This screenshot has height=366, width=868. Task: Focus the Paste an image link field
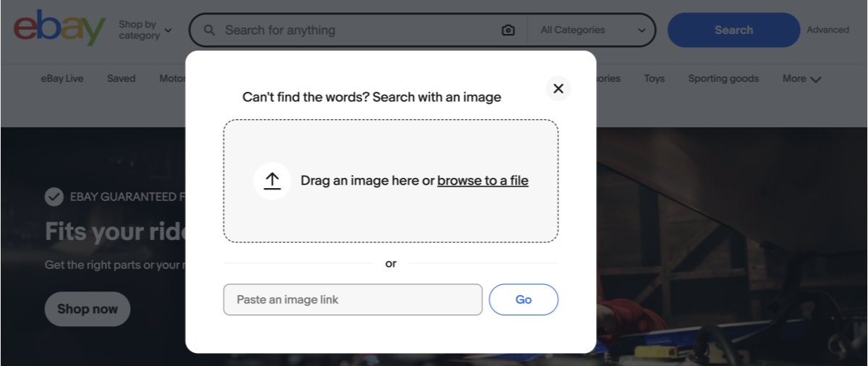(x=353, y=299)
